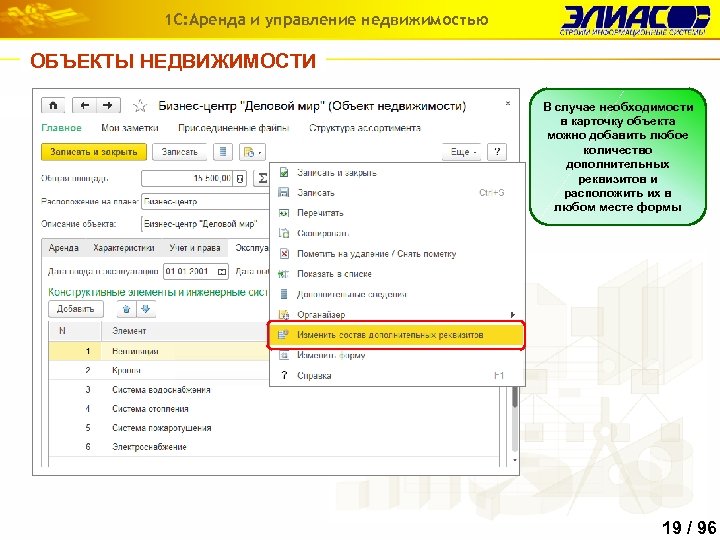Open the Главное section link

click(62, 128)
